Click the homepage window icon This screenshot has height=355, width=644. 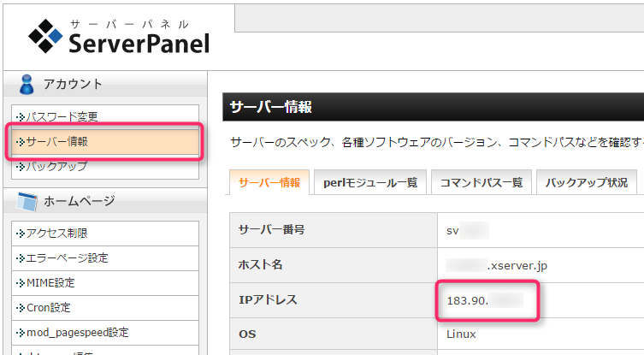27,201
